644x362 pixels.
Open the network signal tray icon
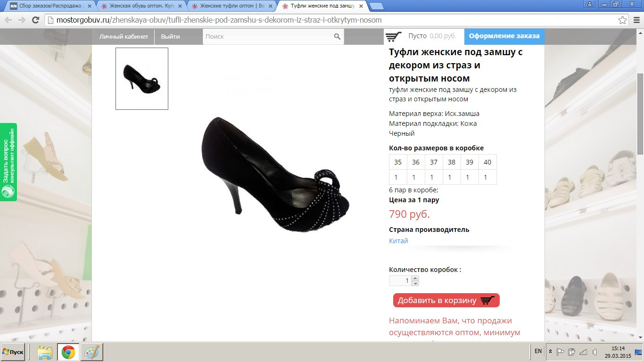(583, 352)
